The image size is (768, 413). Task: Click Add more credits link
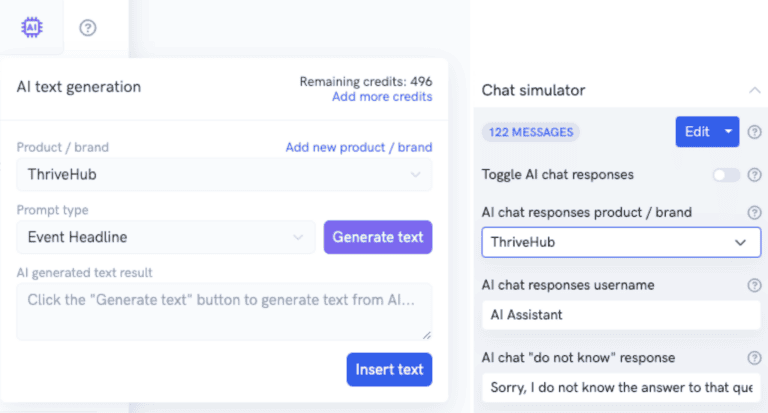(382, 97)
